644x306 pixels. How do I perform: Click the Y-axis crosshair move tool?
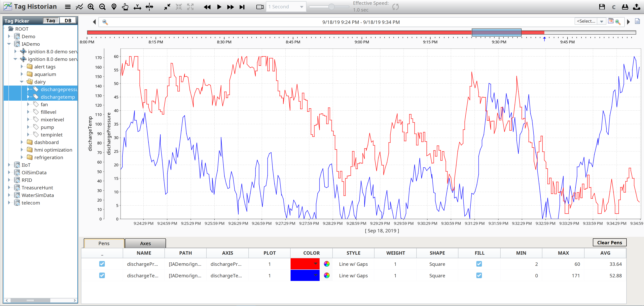pyautogui.click(x=149, y=7)
